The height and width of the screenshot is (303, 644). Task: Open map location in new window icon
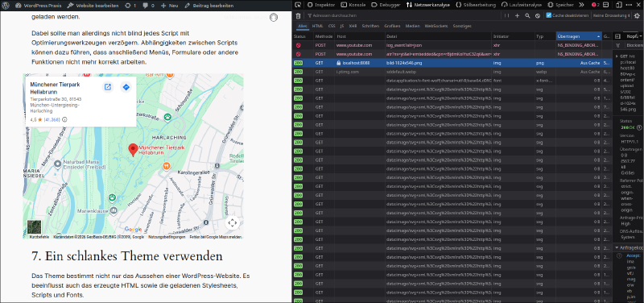pyautogui.click(x=108, y=87)
